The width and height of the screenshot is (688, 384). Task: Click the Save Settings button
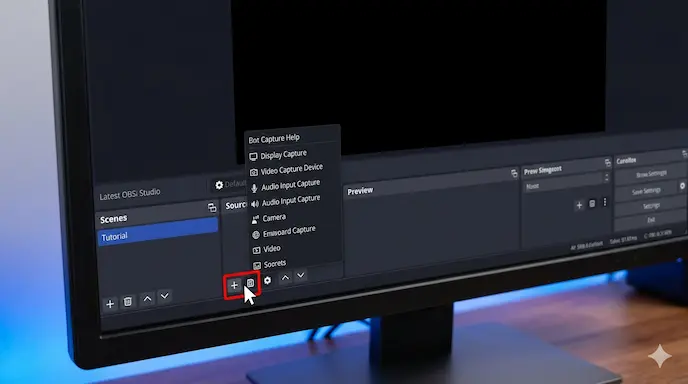coord(646,191)
